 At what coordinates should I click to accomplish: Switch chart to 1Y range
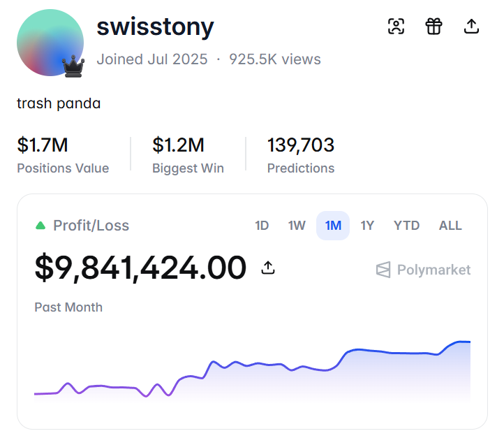click(x=367, y=226)
